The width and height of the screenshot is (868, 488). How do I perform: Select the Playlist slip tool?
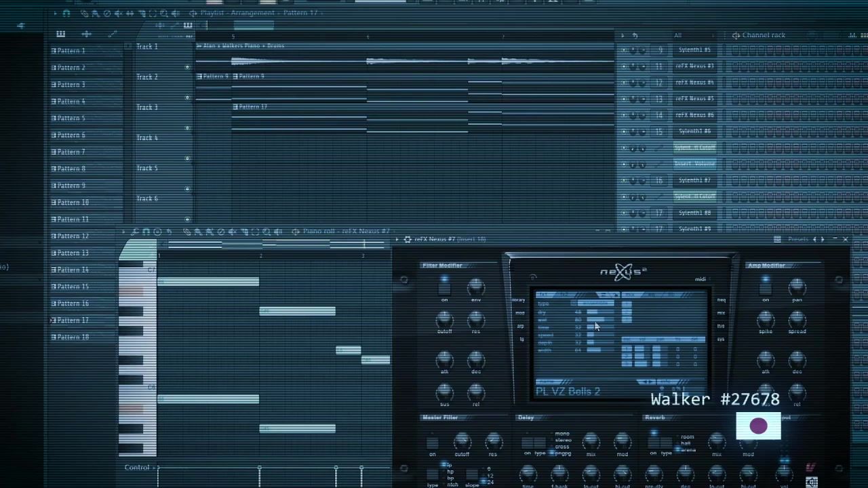[x=130, y=14]
